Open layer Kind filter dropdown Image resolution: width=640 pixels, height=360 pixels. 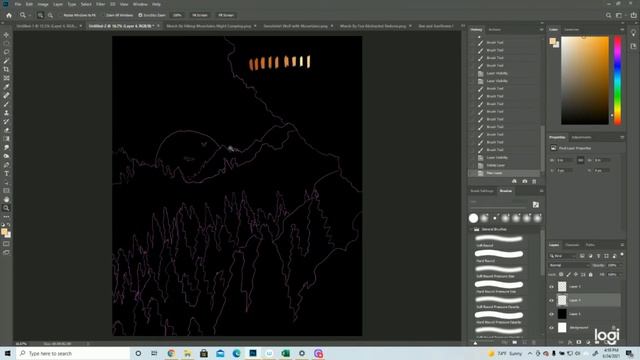(x=562, y=256)
